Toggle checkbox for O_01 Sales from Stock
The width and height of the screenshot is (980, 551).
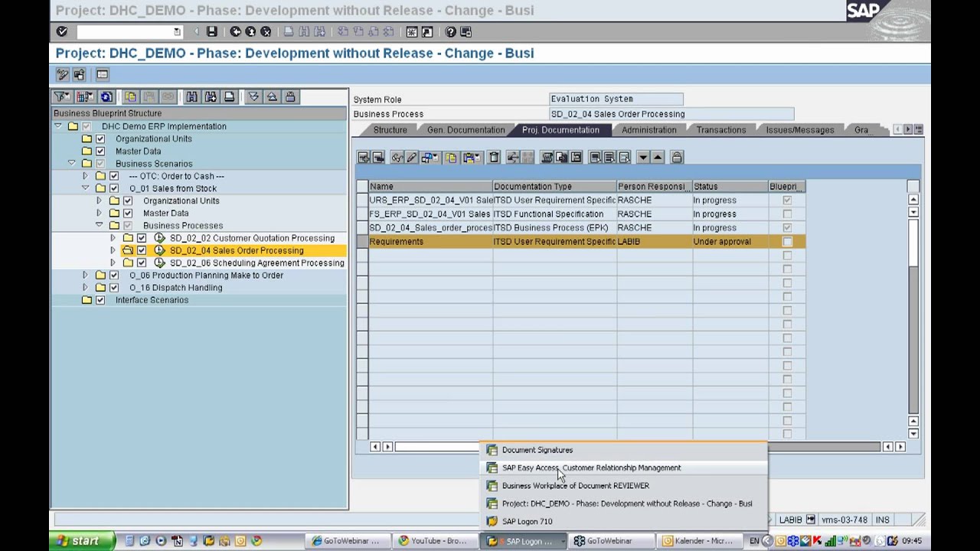pyautogui.click(x=114, y=188)
